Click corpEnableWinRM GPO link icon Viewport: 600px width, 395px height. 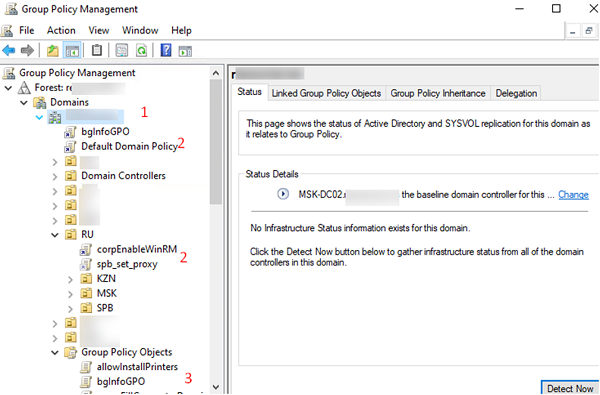pyautogui.click(x=85, y=250)
